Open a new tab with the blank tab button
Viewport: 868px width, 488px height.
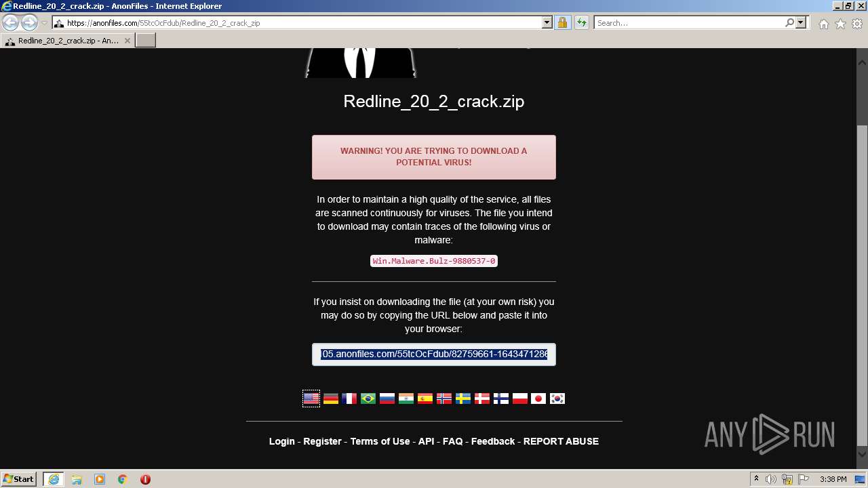click(x=146, y=41)
